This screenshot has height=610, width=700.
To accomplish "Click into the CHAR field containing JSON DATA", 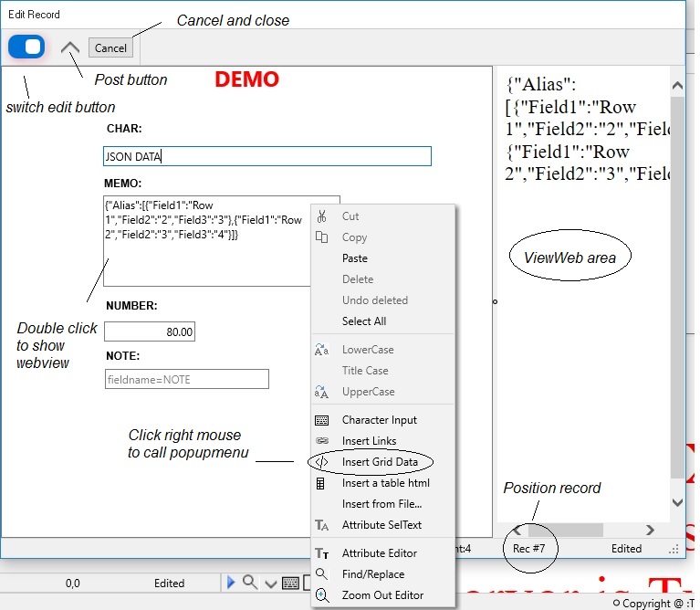I will point(266,157).
